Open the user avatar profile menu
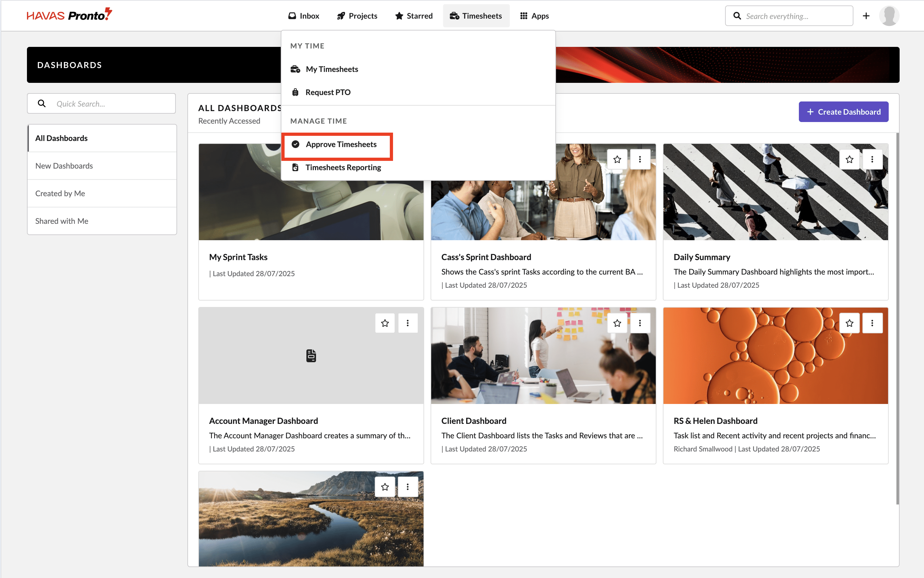The width and height of the screenshot is (924, 578). click(x=889, y=16)
